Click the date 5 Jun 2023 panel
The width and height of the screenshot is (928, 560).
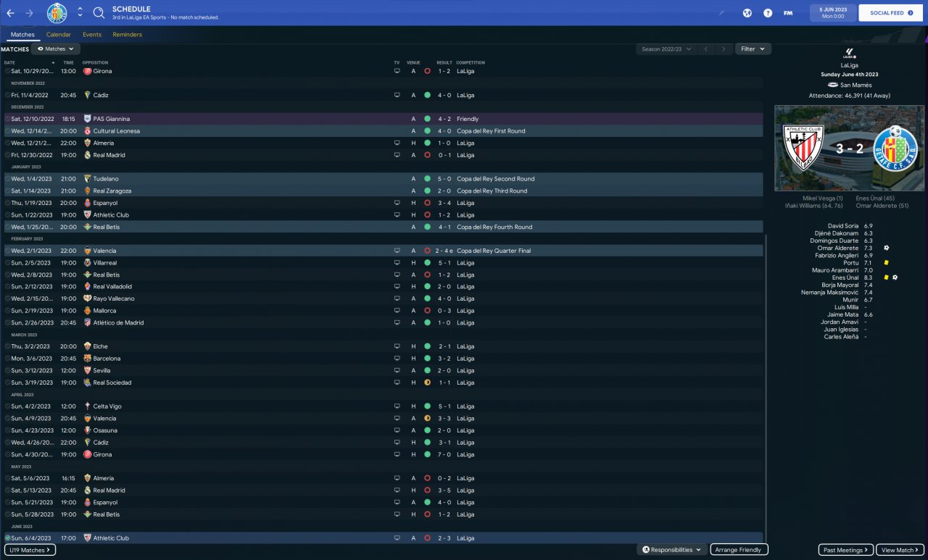pyautogui.click(x=832, y=13)
